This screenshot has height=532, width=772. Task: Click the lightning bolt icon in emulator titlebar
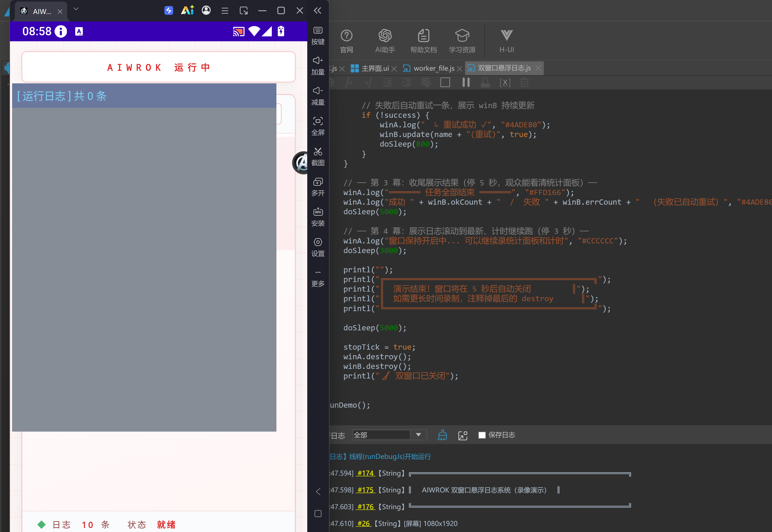click(x=169, y=10)
